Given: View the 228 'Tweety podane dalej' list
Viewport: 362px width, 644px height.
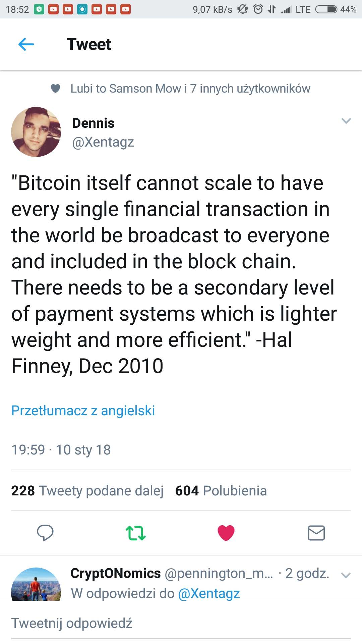Looking at the screenshot, I should 87,491.
